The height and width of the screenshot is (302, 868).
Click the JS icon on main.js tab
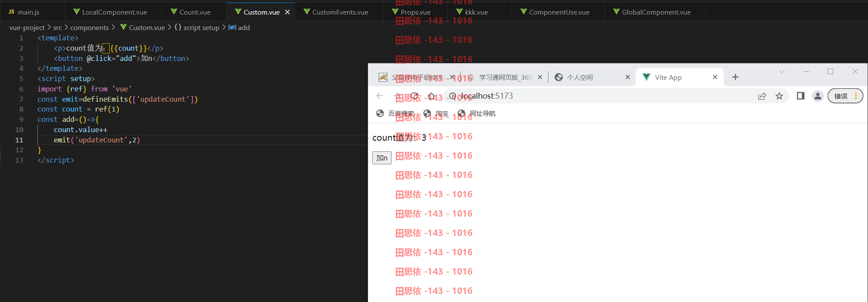(12, 12)
